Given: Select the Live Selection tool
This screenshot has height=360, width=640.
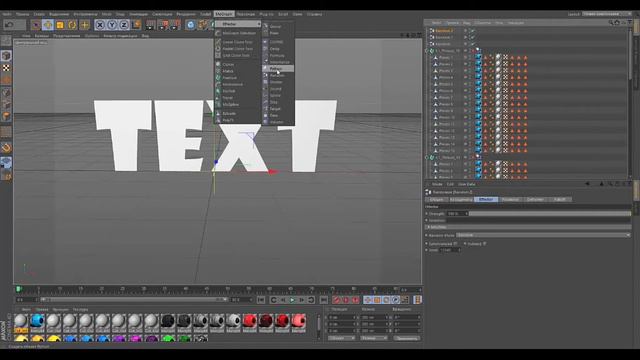Looking at the screenshot, I should pyautogui.click(x=36, y=25).
